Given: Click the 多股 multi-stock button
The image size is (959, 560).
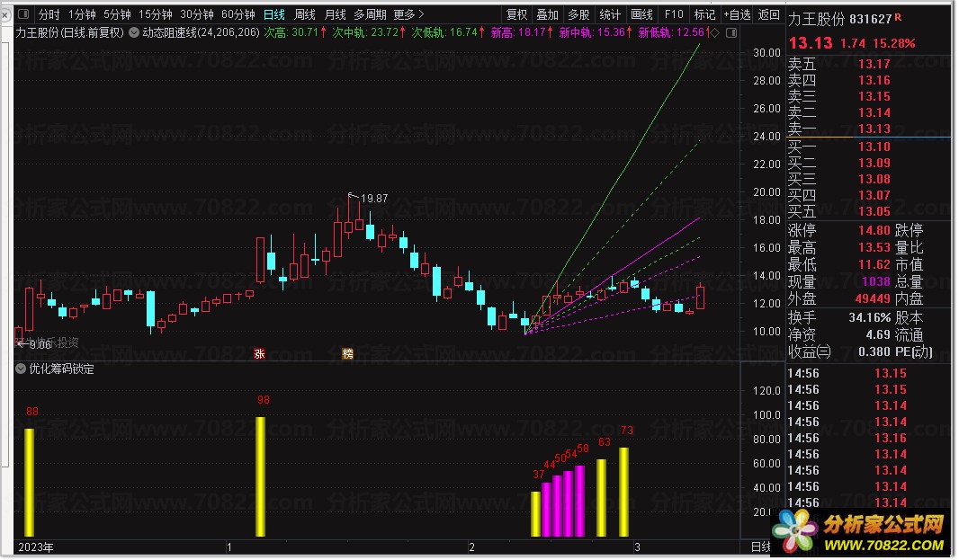Looking at the screenshot, I should 578,14.
